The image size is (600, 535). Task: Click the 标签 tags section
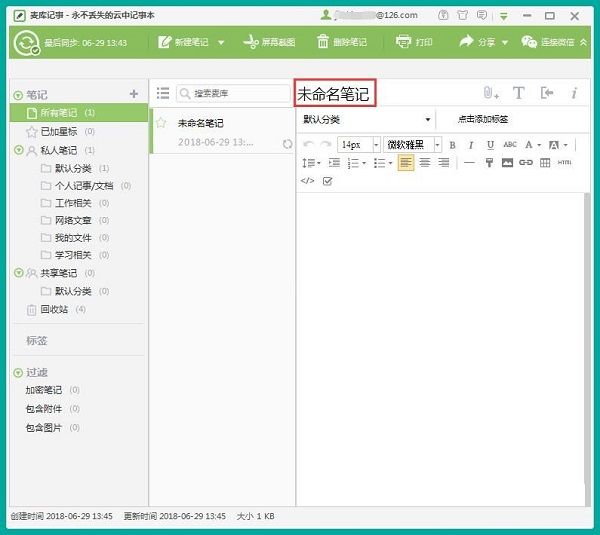pyautogui.click(x=37, y=340)
